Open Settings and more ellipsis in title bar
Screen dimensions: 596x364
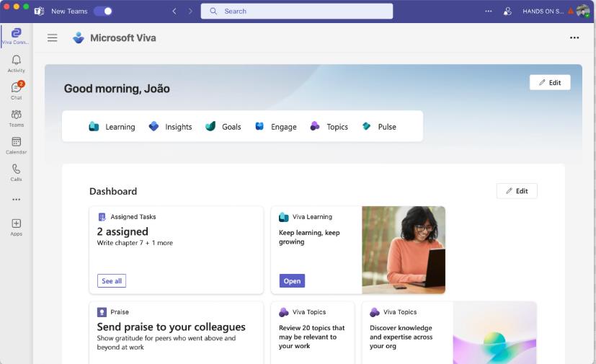489,11
